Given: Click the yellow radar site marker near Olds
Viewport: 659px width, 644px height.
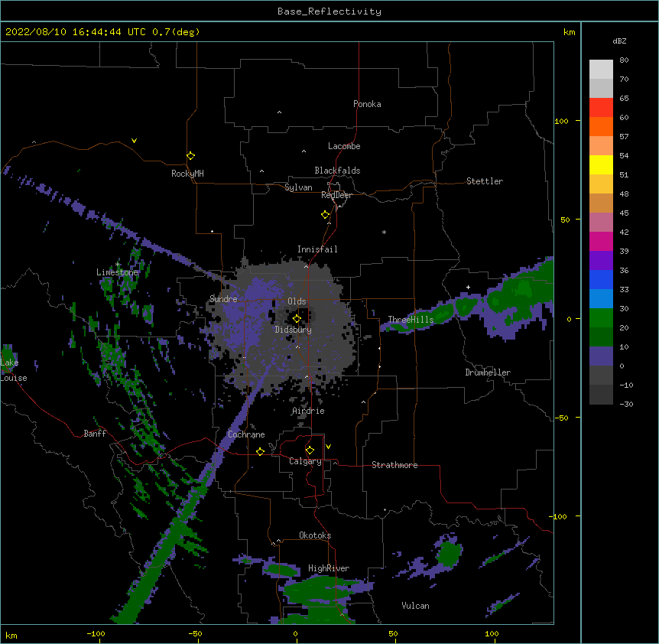Looking at the screenshot, I should click(297, 318).
